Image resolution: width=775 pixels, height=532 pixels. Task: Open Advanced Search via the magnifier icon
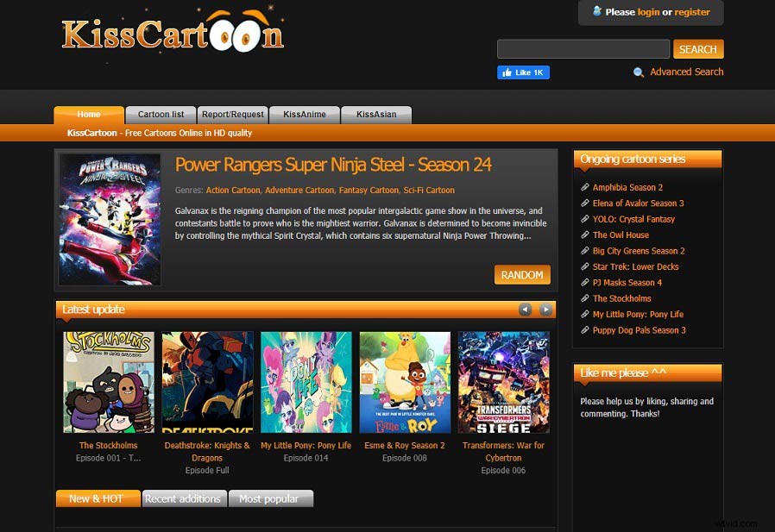click(637, 72)
